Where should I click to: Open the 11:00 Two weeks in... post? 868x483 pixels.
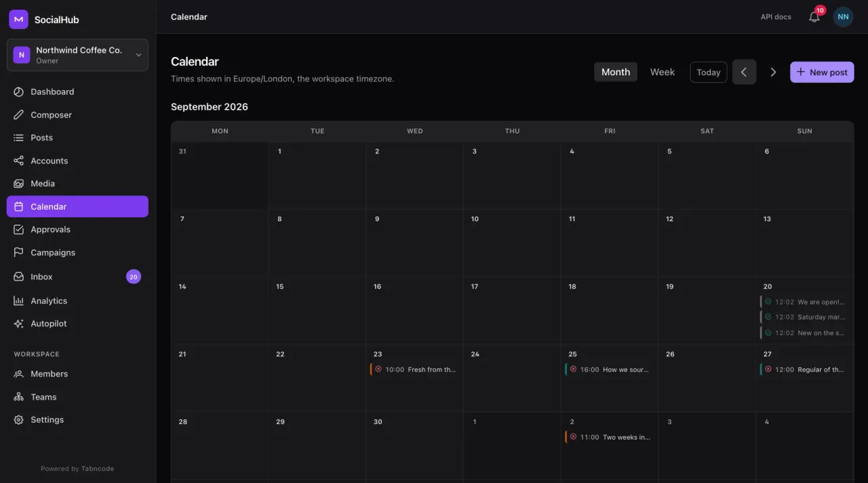point(610,437)
